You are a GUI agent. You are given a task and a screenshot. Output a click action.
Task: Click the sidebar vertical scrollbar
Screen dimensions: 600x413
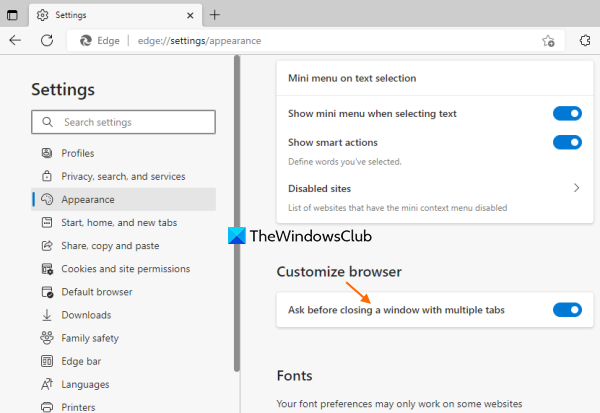point(237,200)
